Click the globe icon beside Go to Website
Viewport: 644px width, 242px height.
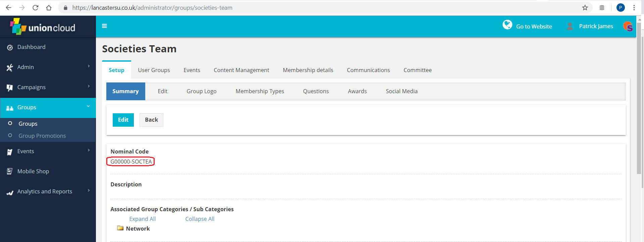coord(507,25)
